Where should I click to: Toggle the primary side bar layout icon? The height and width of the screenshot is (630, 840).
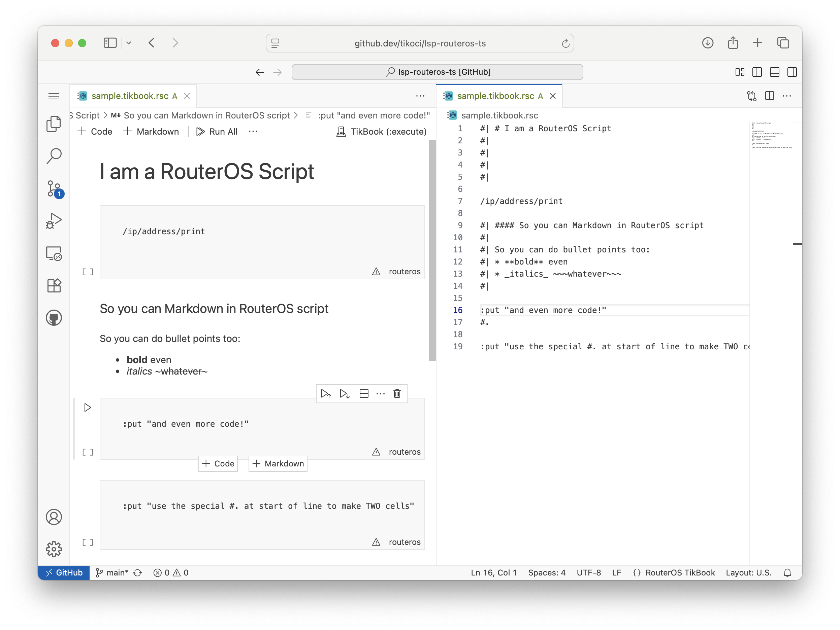[757, 72]
